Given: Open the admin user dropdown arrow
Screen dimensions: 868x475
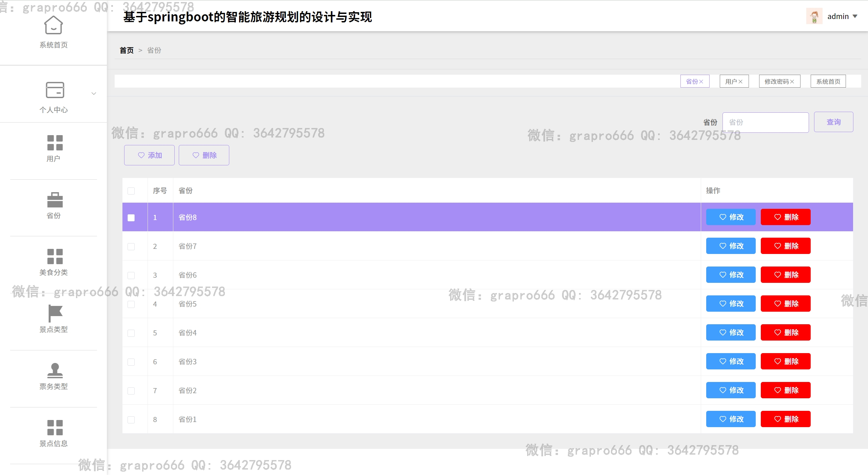Looking at the screenshot, I should [855, 16].
